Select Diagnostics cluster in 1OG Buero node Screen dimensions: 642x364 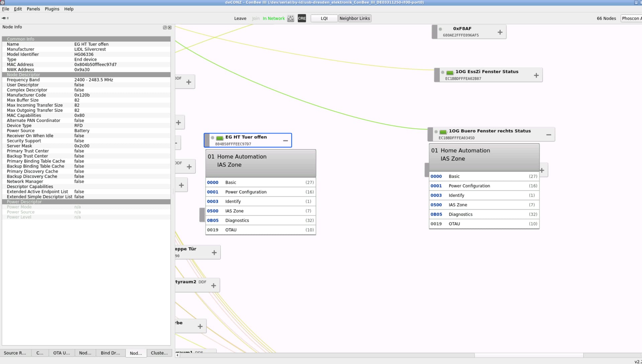(484, 214)
